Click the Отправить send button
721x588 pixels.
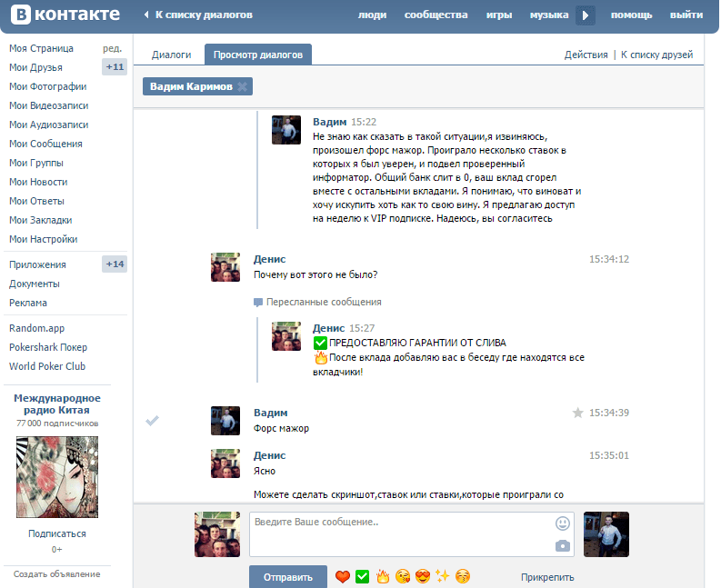click(288, 577)
